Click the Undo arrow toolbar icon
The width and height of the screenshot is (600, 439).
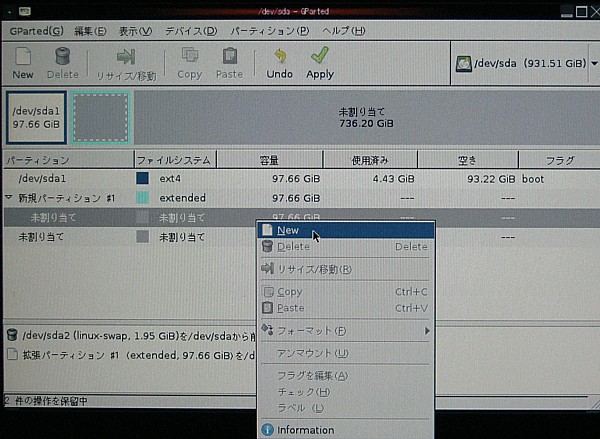click(280, 56)
